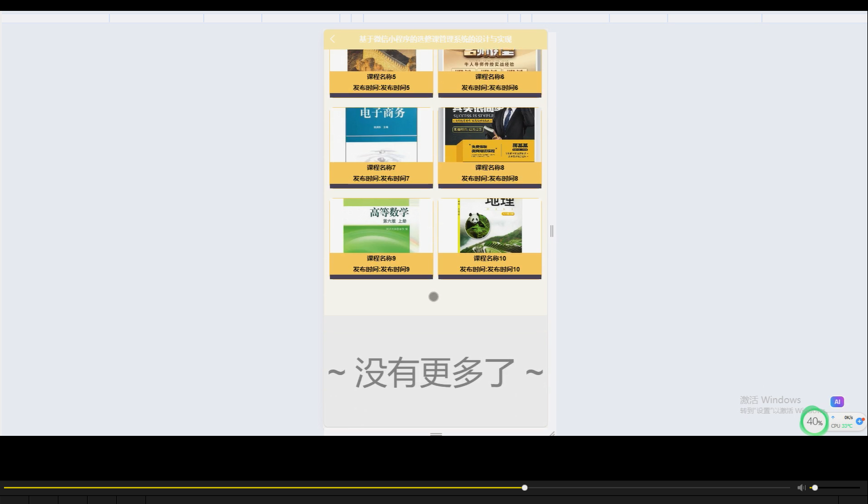Viewport: 868px width, 504px height.
Task: Open the purple AI floating assistant button
Action: [x=837, y=401]
